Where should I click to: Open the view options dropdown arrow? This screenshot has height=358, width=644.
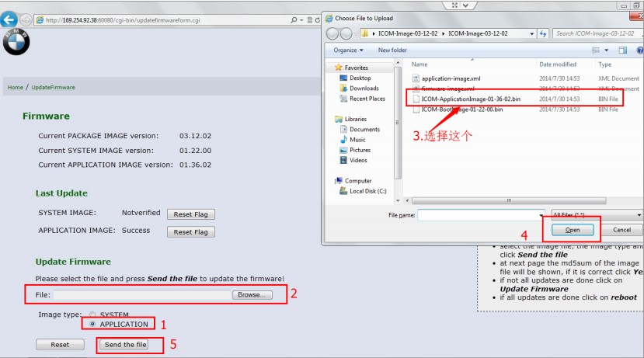(606, 50)
